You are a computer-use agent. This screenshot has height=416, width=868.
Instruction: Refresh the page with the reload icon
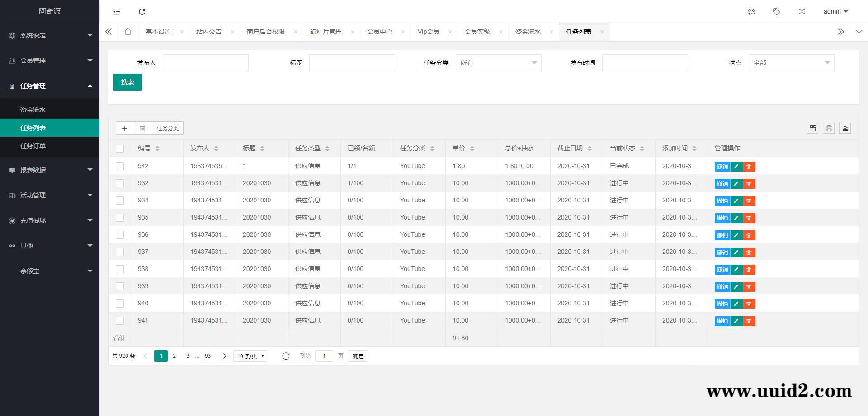(x=142, y=12)
